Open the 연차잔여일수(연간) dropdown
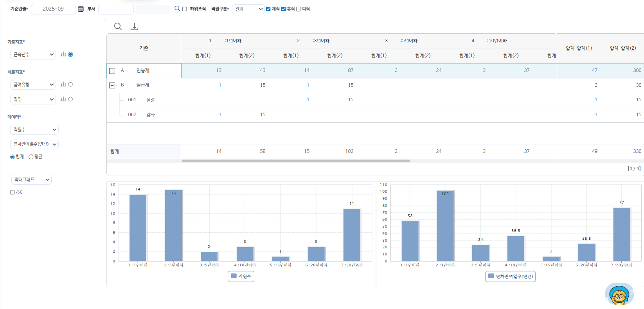The height and width of the screenshot is (309, 644). click(x=34, y=144)
